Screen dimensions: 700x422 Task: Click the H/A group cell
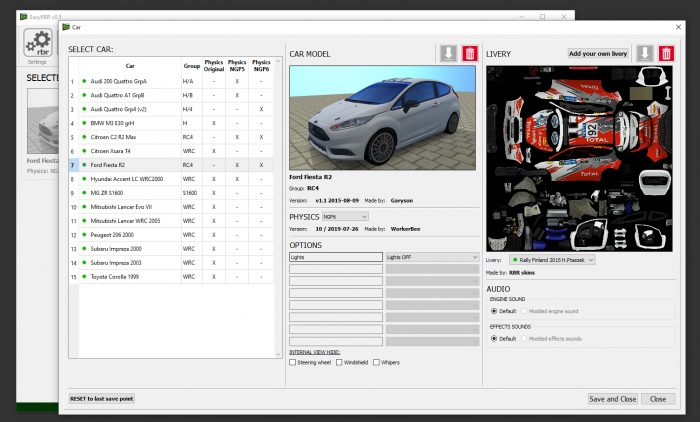(x=192, y=82)
